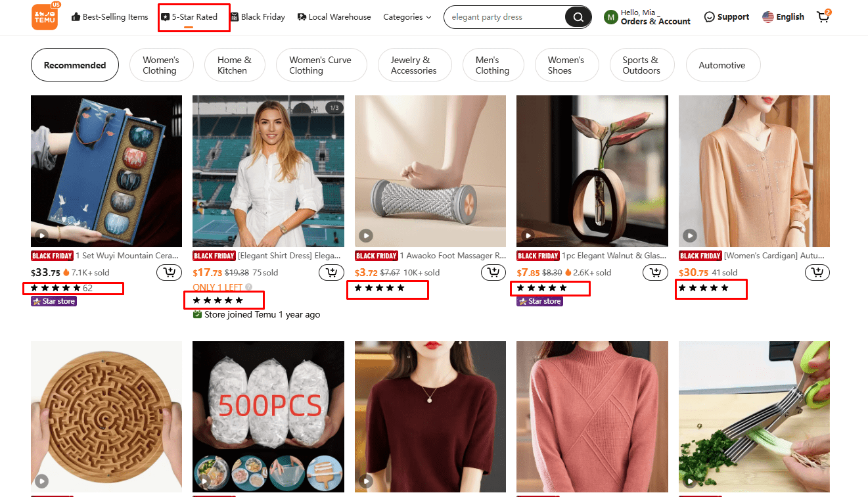Add the Walnut & Glass vase to cart
This screenshot has height=497, width=868.
[655, 272]
